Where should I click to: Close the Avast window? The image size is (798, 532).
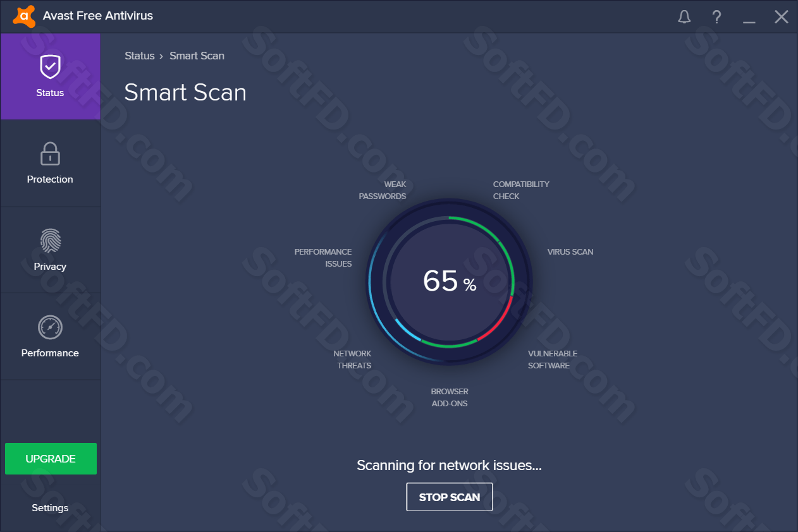tap(782, 16)
